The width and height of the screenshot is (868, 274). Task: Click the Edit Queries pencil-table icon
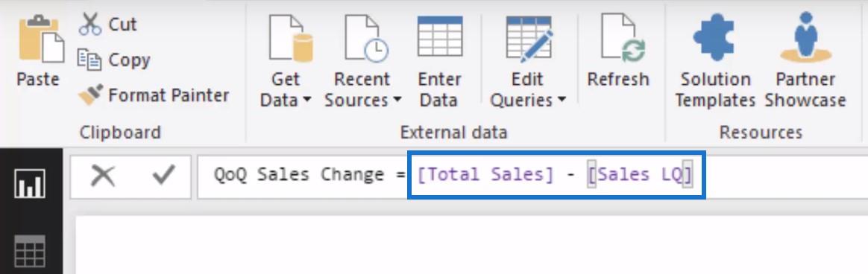[x=529, y=37]
